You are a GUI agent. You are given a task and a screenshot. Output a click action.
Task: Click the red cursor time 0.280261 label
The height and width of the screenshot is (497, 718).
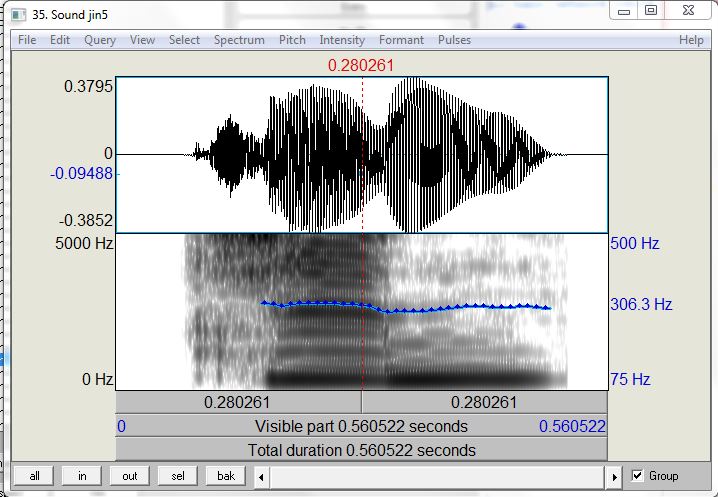tap(361, 66)
